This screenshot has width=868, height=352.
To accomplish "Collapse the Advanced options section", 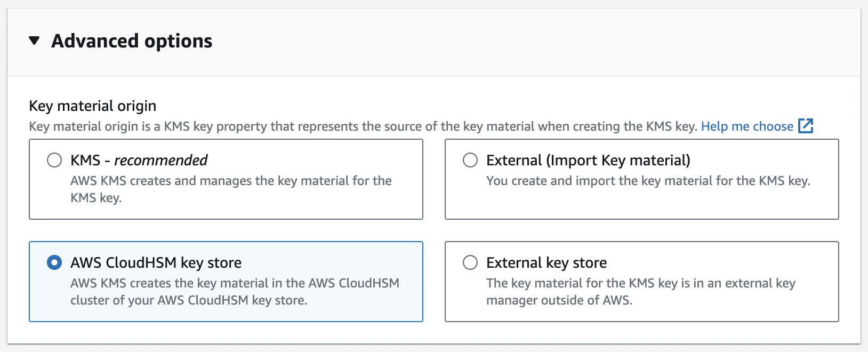I will [x=34, y=41].
